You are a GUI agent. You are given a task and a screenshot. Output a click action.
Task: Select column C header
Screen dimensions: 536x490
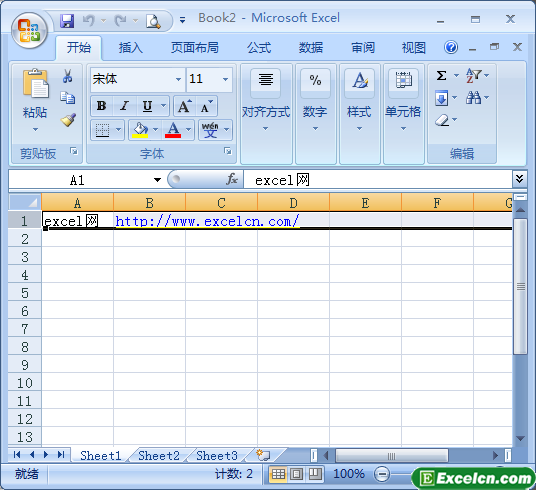[222, 203]
